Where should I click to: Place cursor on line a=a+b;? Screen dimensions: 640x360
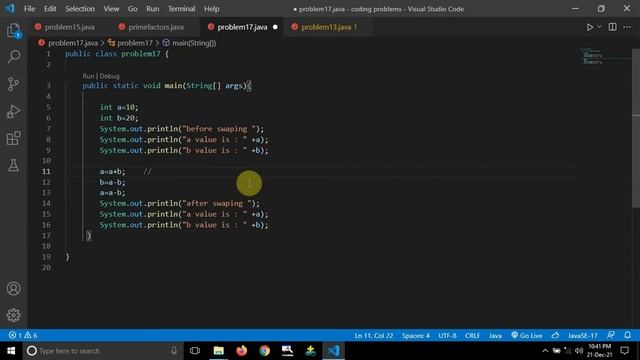(x=113, y=171)
